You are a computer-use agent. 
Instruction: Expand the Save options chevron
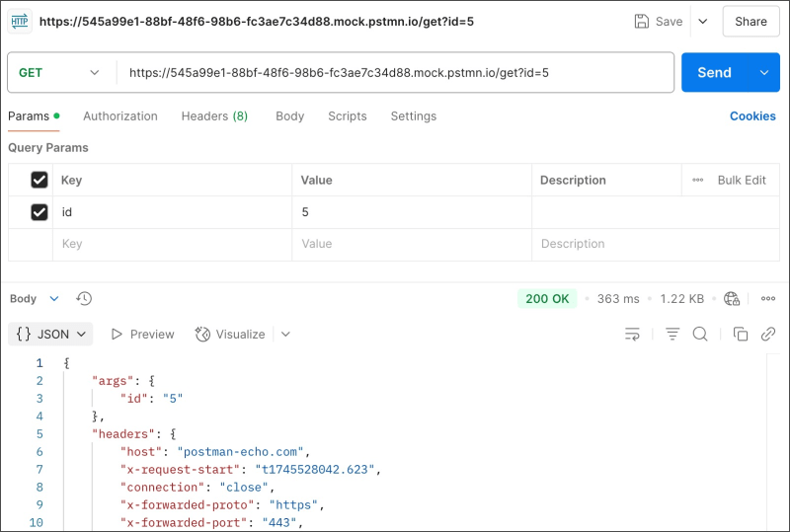(x=703, y=21)
